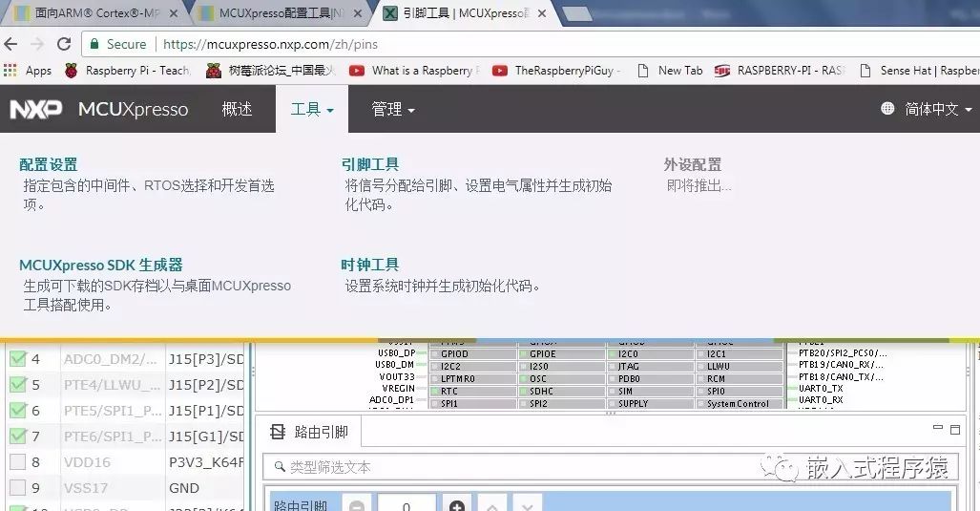The height and width of the screenshot is (511, 980).
Task: Click the MCUXpresso brand title
Action: click(x=134, y=110)
